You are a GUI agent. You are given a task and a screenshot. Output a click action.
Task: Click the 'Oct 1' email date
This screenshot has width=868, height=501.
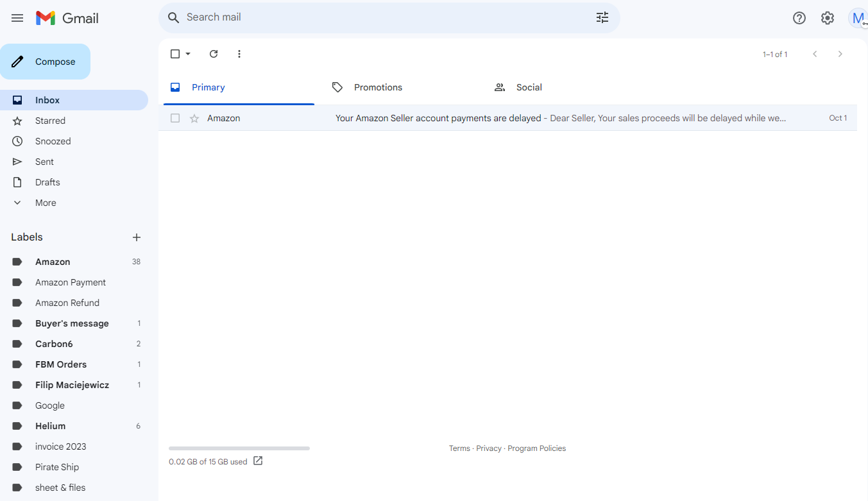click(838, 118)
